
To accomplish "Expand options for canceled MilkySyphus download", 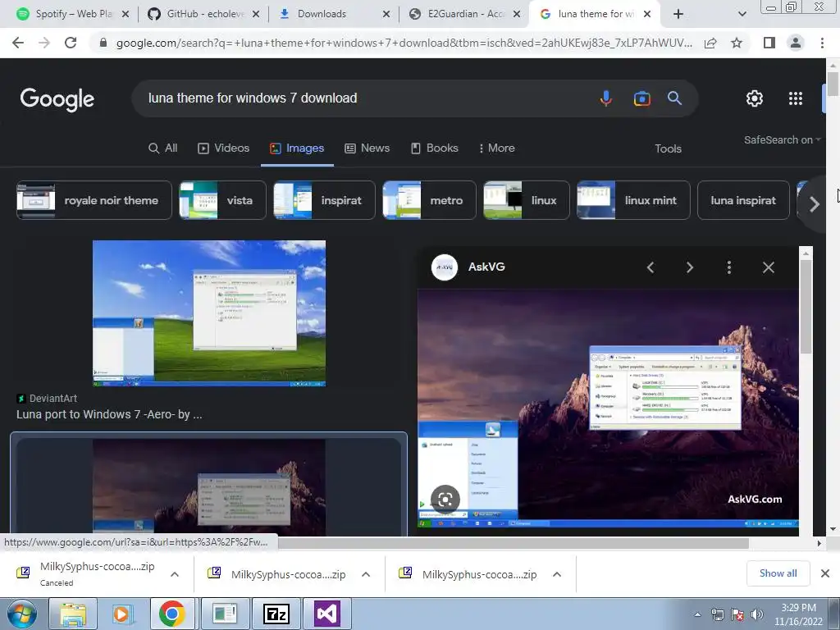I will pos(175,574).
